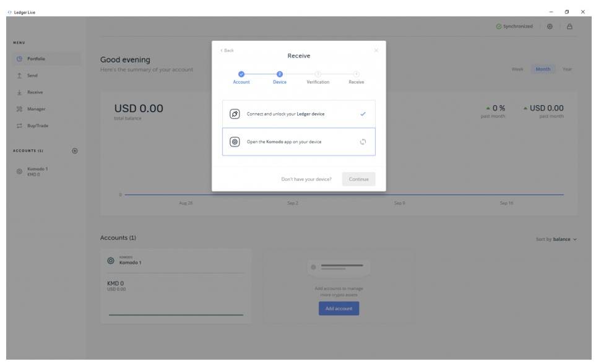
Task: Click the Verification step circle
Action: [318, 74]
